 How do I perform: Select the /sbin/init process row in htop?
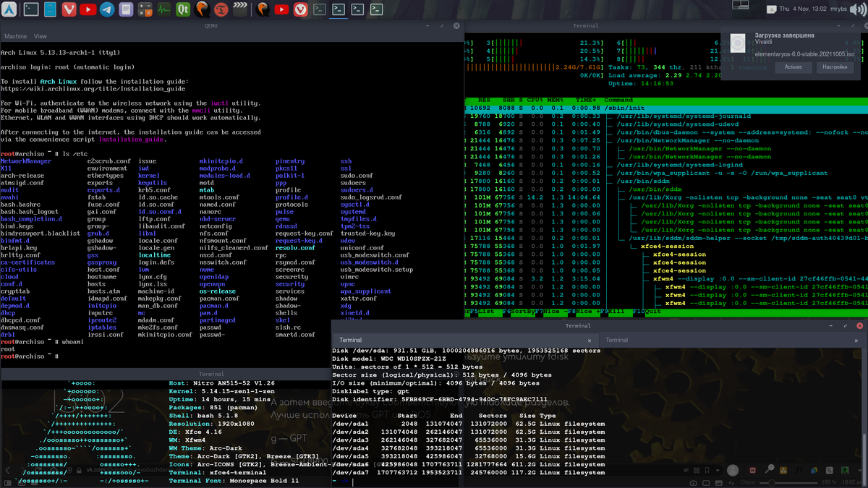coord(665,108)
